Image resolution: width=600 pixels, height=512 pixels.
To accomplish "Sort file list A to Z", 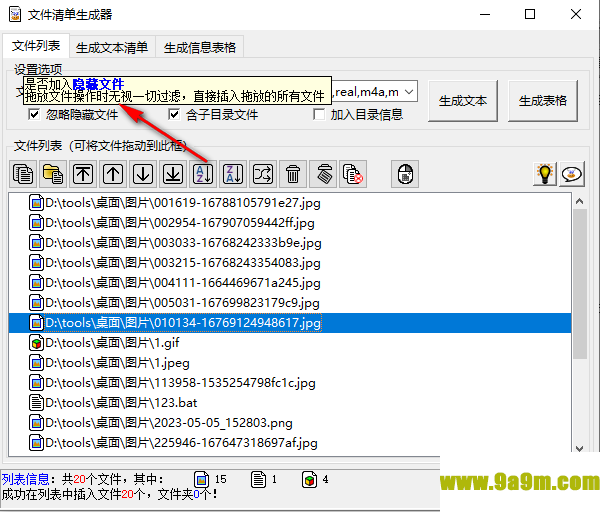I will 203,174.
